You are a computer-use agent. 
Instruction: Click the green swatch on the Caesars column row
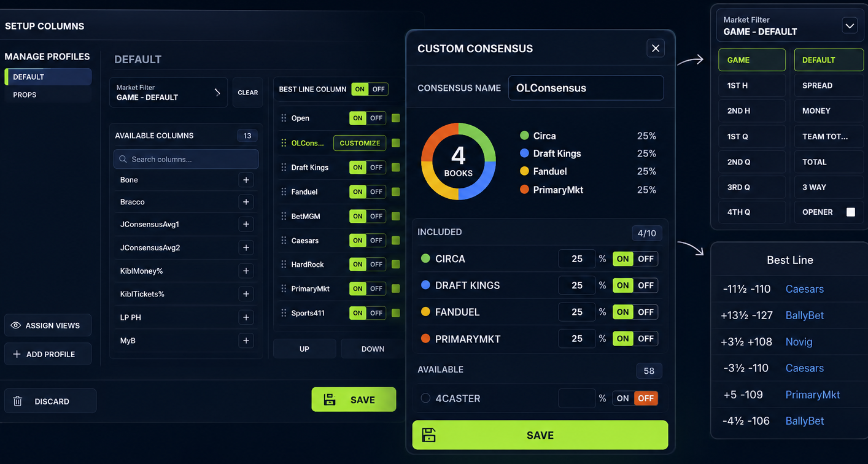(x=396, y=241)
